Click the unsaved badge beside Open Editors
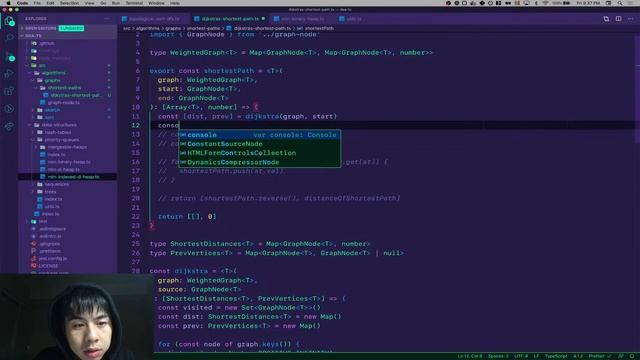 [x=71, y=28]
